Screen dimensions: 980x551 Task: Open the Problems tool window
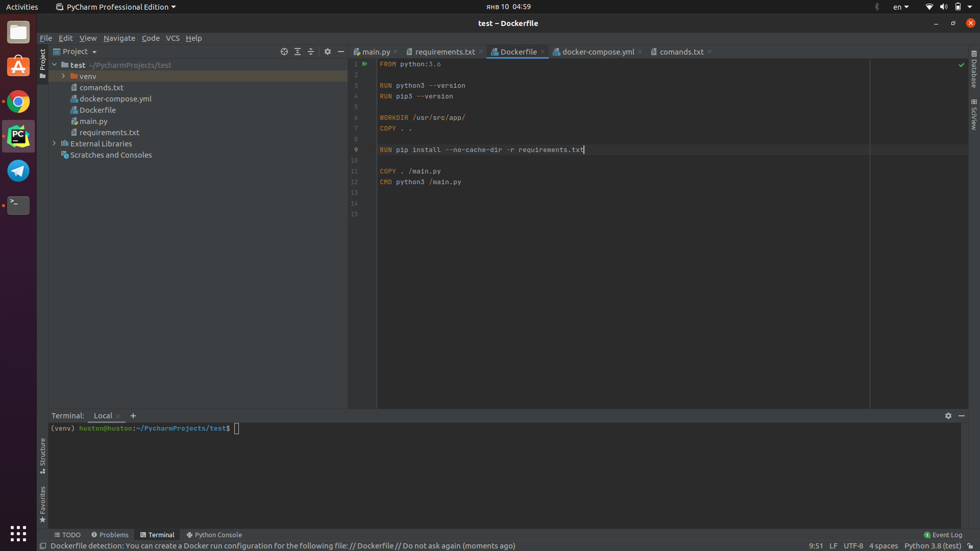pyautogui.click(x=110, y=535)
